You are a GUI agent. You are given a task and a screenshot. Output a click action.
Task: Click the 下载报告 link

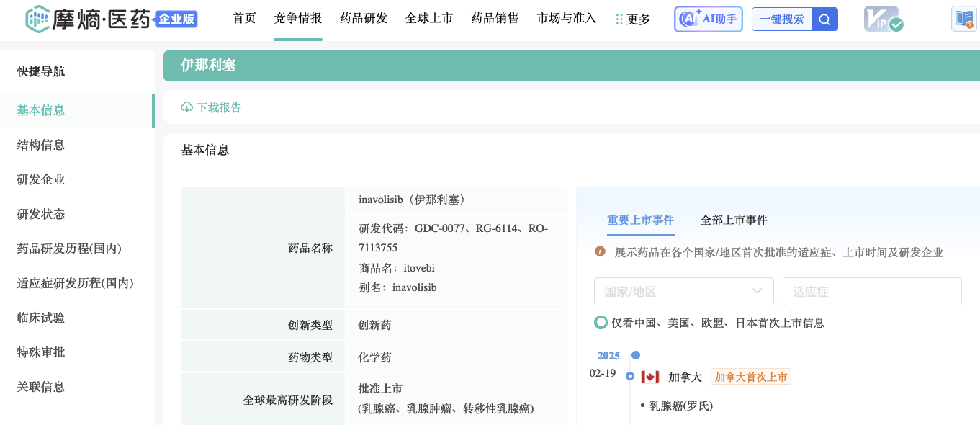coord(219,107)
